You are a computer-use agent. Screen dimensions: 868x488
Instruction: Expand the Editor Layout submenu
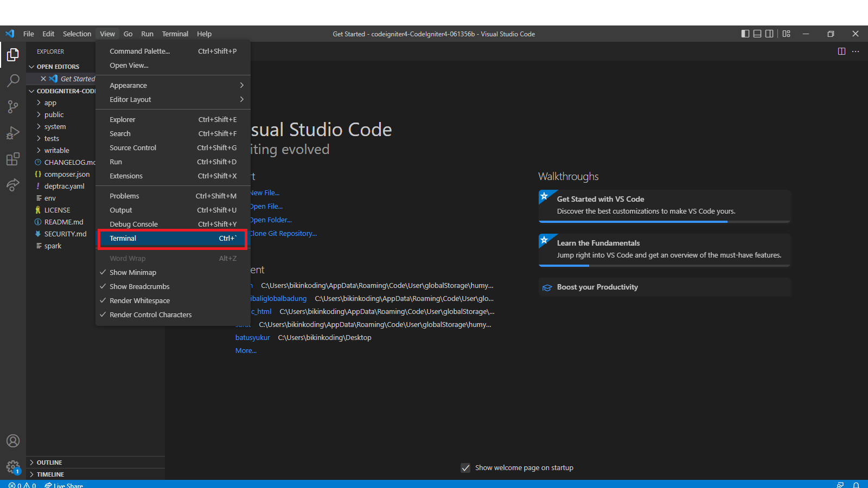point(173,99)
